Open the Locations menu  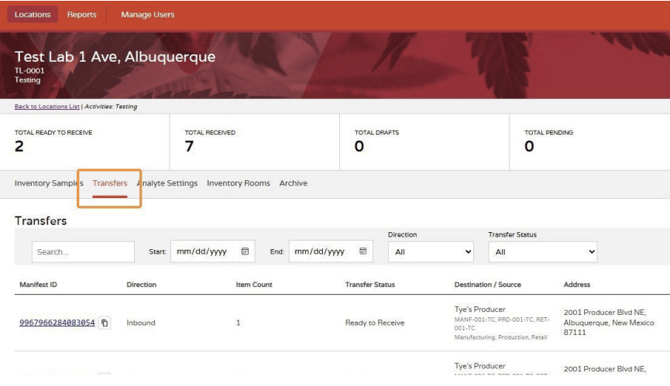32,15
